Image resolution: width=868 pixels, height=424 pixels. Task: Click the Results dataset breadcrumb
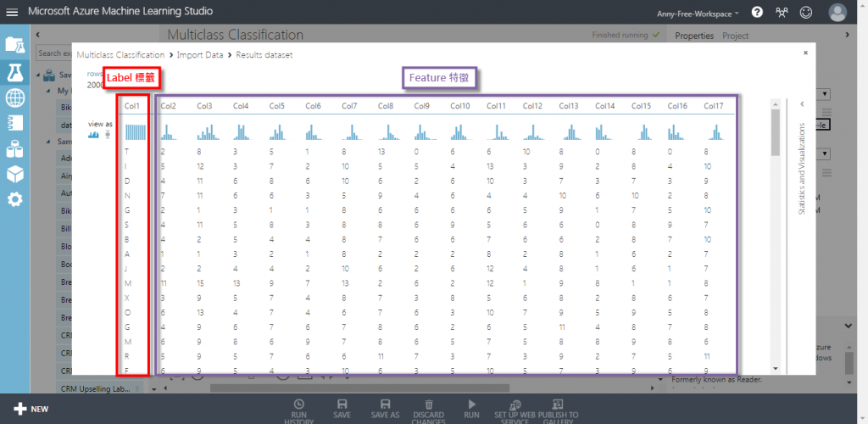click(x=264, y=55)
